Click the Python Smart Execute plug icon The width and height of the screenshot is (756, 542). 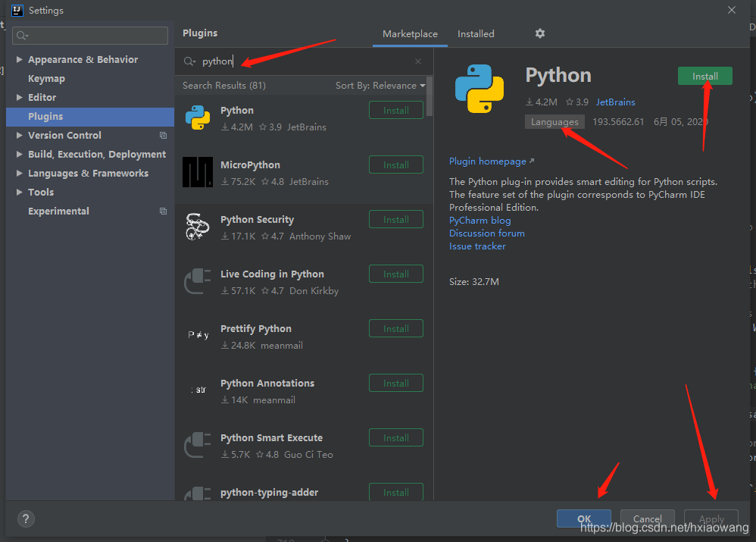point(198,445)
